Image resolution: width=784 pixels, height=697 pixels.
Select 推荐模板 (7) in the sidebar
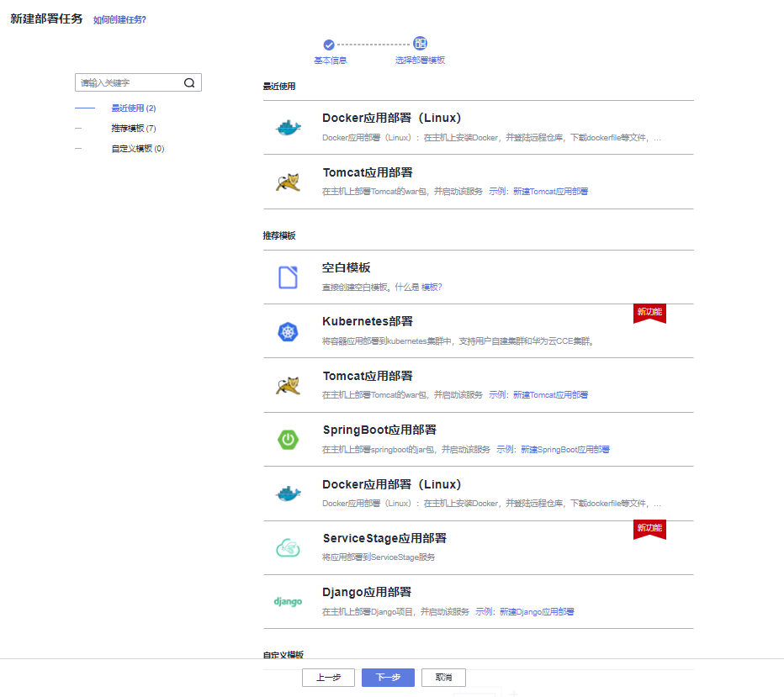(134, 129)
